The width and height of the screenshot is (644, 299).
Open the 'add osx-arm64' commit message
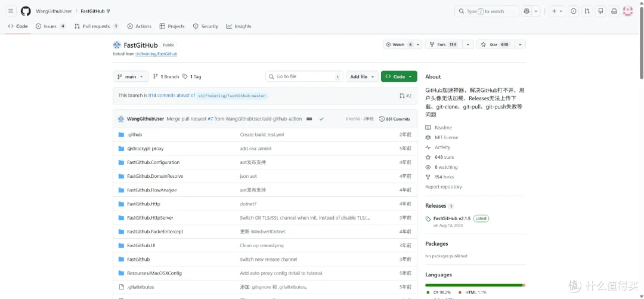255,149
